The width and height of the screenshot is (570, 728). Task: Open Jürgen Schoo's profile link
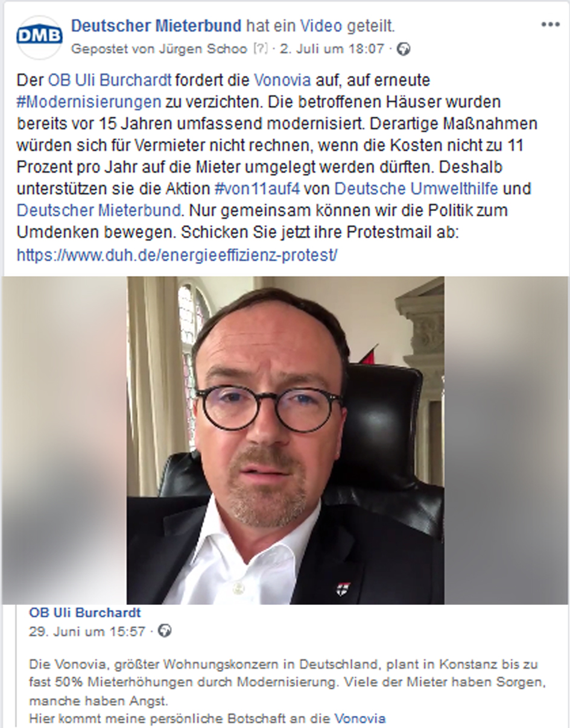pos(204,49)
